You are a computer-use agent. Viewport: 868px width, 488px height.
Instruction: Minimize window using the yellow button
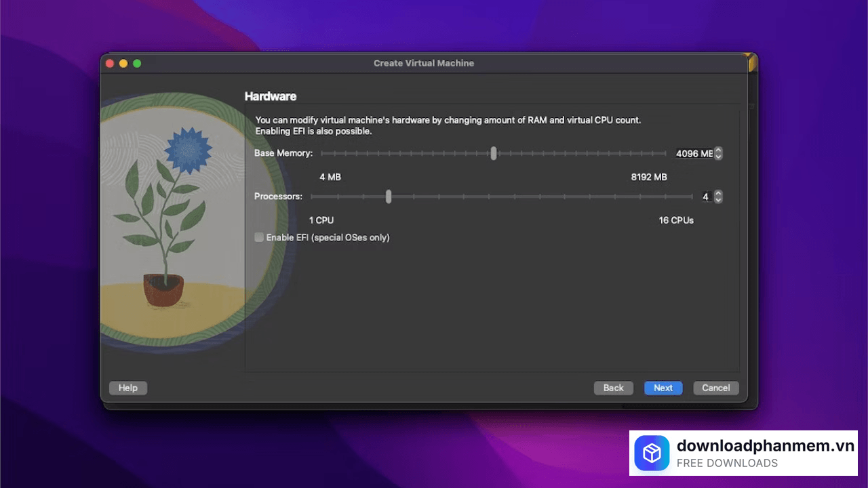(x=123, y=63)
